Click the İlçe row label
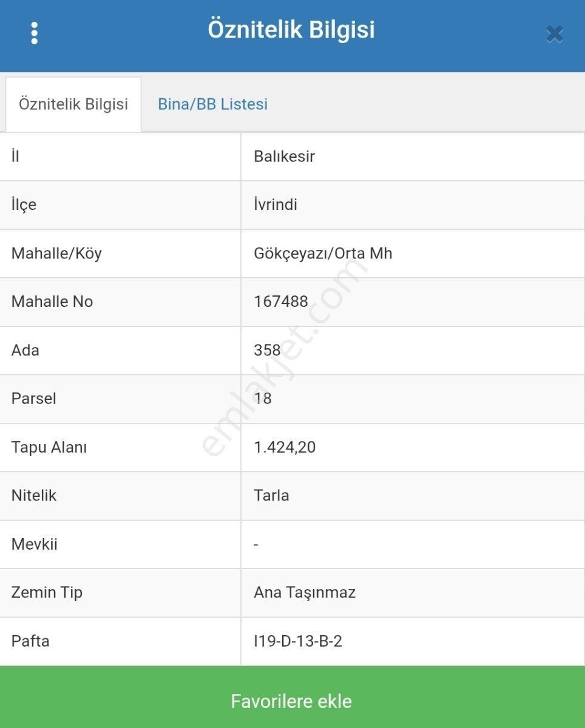The height and width of the screenshot is (728, 585). (x=24, y=205)
